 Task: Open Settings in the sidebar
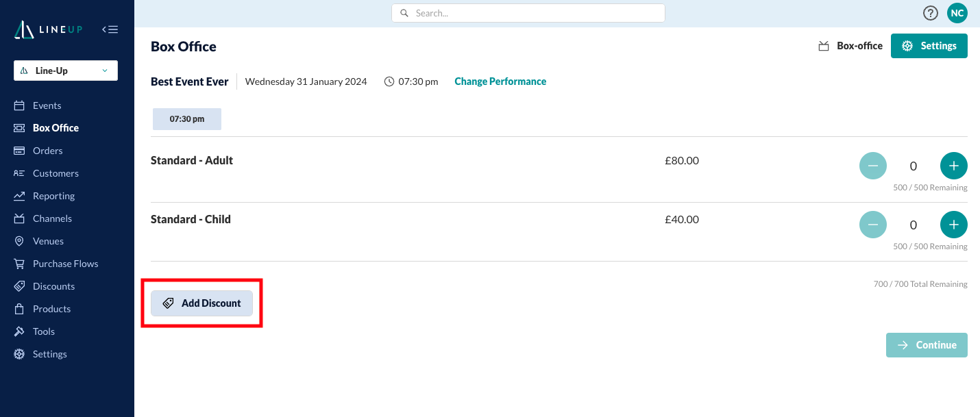point(49,354)
